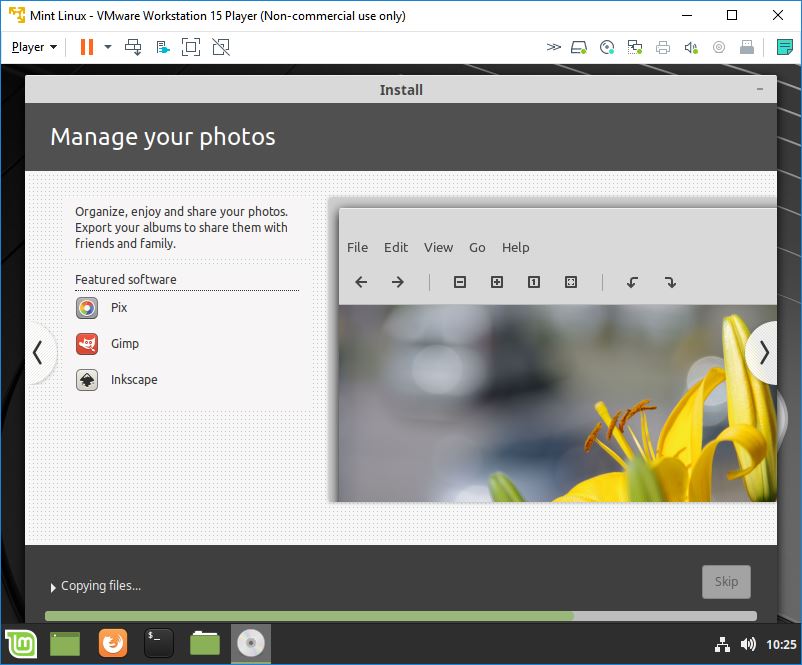
Task: Click the Skip button
Action: point(726,582)
